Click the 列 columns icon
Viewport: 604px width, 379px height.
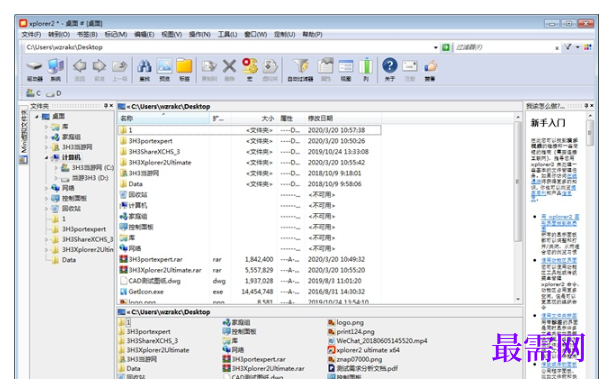tap(366, 70)
